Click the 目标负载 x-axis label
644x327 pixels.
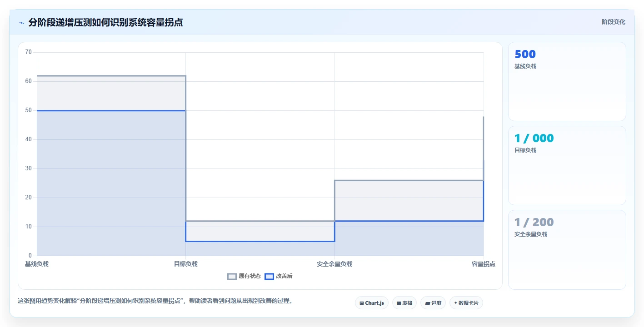tap(185, 264)
